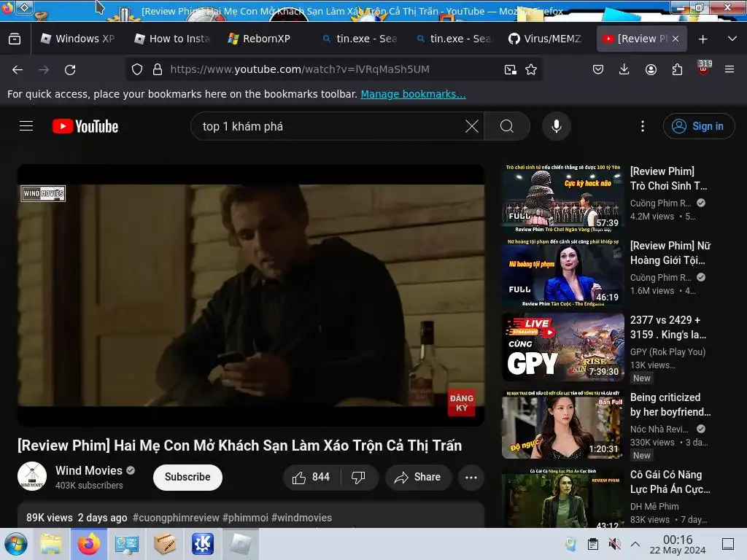747x560 pixels.
Task: Open a new browser tab
Action: (x=703, y=39)
